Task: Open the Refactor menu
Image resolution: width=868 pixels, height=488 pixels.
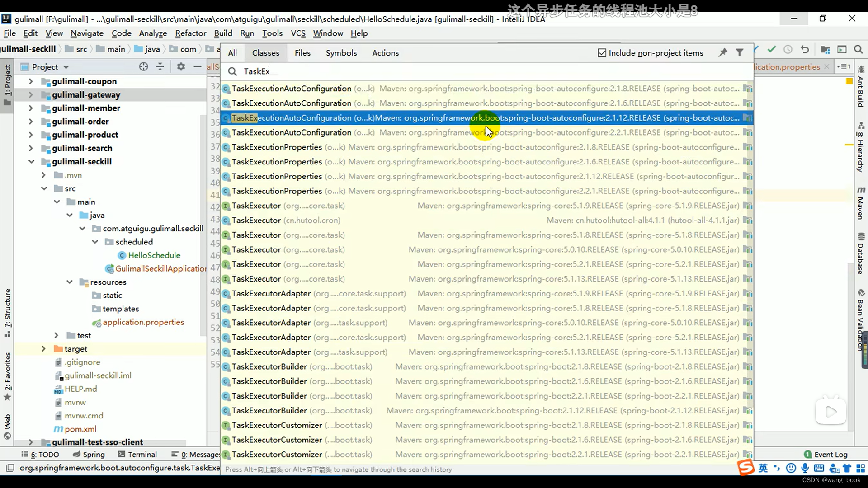Action: 191,33
